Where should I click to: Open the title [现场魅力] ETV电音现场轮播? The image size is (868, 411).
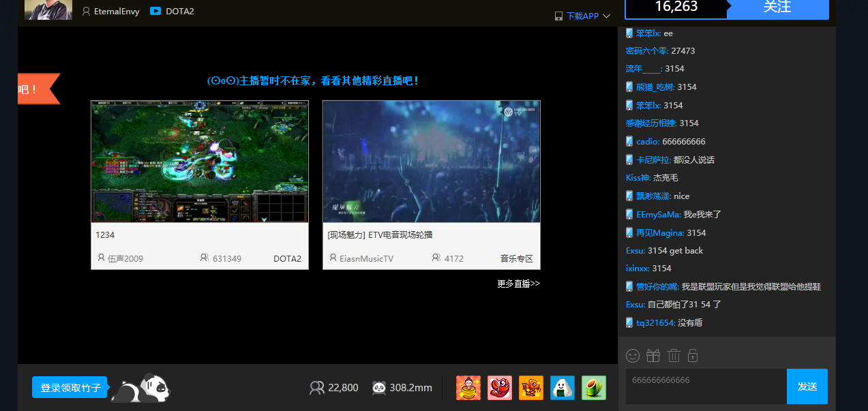380,234
